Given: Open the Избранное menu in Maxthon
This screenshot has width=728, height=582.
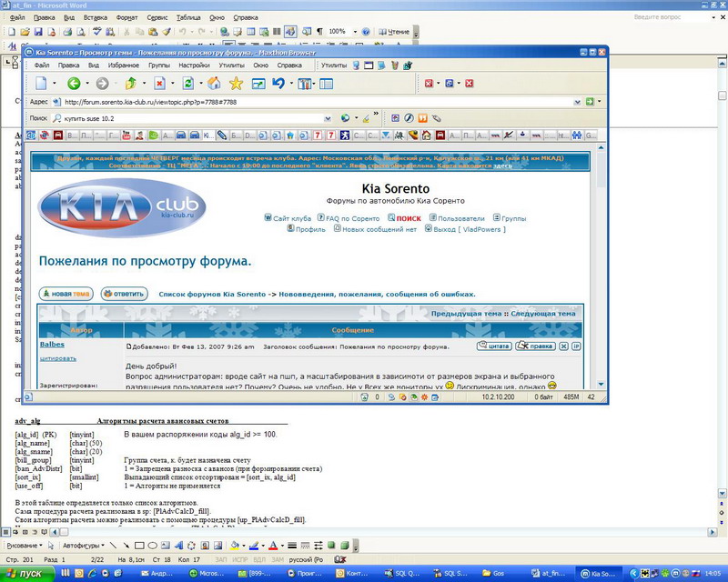Looking at the screenshot, I should [123, 65].
